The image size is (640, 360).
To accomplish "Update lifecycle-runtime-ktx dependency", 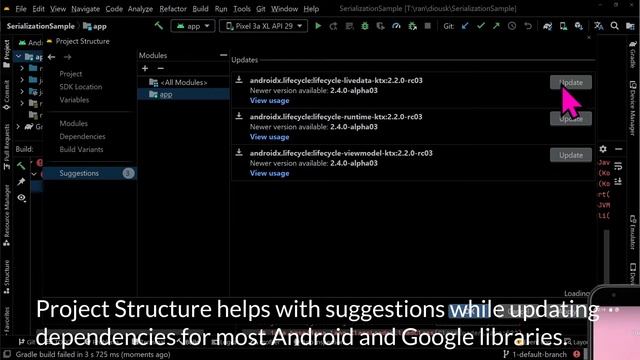I will click(x=571, y=119).
